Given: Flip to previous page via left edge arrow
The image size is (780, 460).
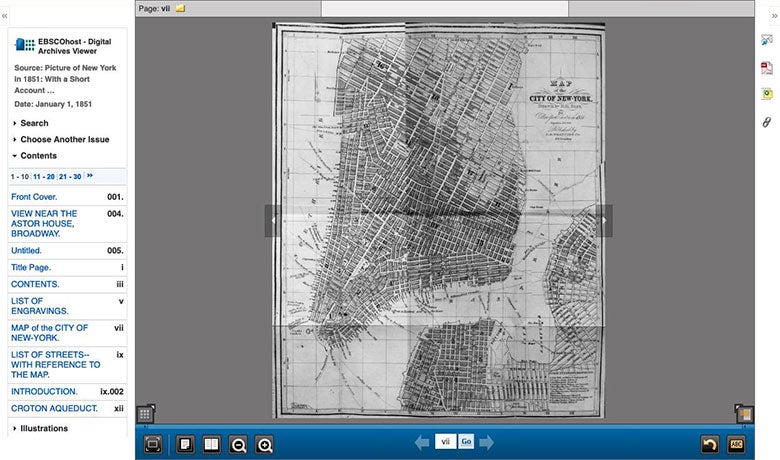Looking at the screenshot, I should click(x=273, y=220).
